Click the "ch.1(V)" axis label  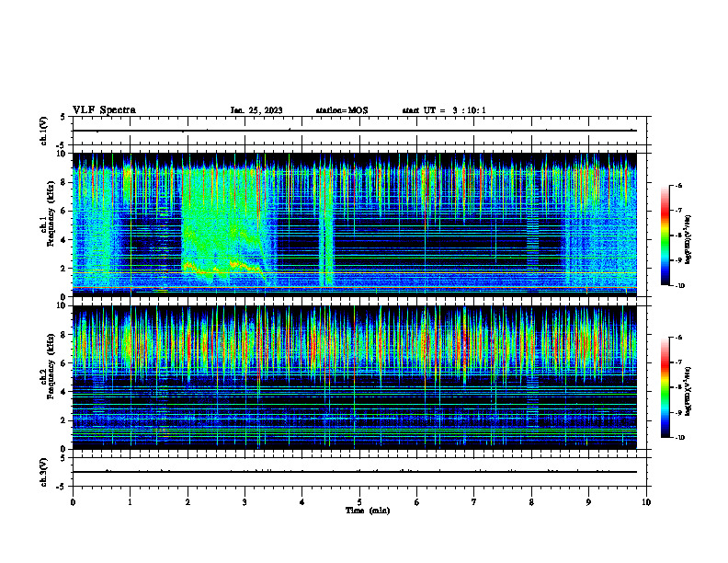[44, 131]
